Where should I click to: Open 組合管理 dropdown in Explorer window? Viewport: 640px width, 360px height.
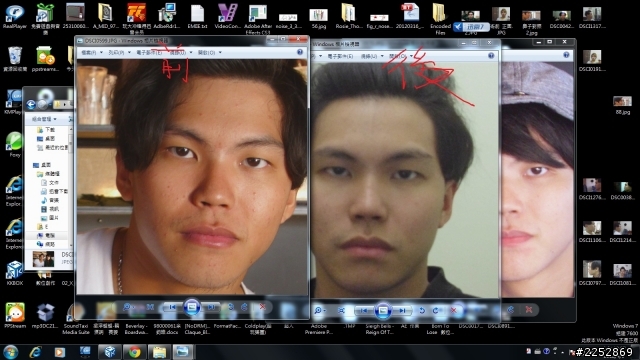[x=44, y=119]
